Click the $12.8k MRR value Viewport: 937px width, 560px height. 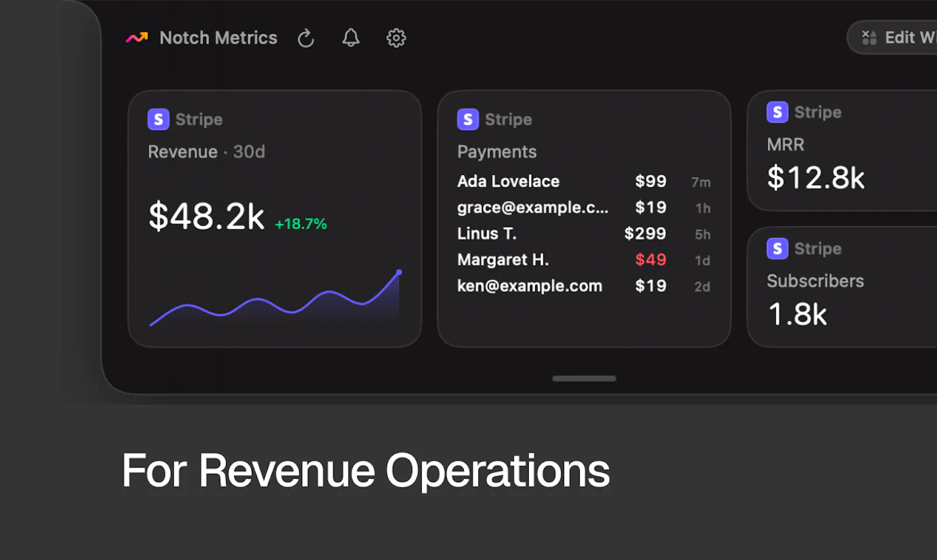(x=816, y=178)
